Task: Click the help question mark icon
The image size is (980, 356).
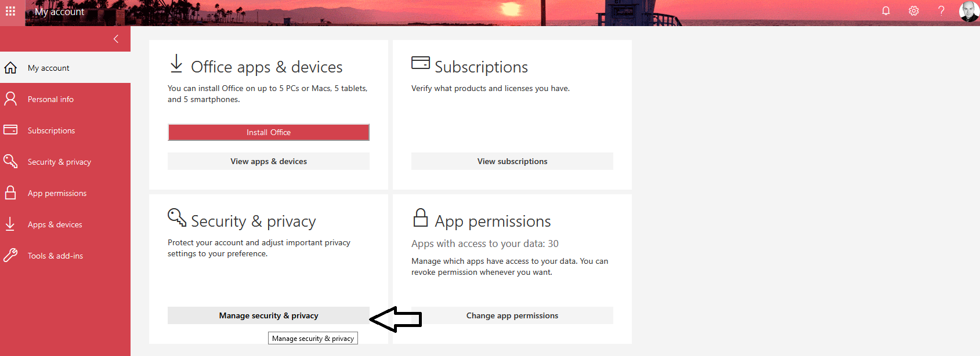Action: tap(941, 11)
